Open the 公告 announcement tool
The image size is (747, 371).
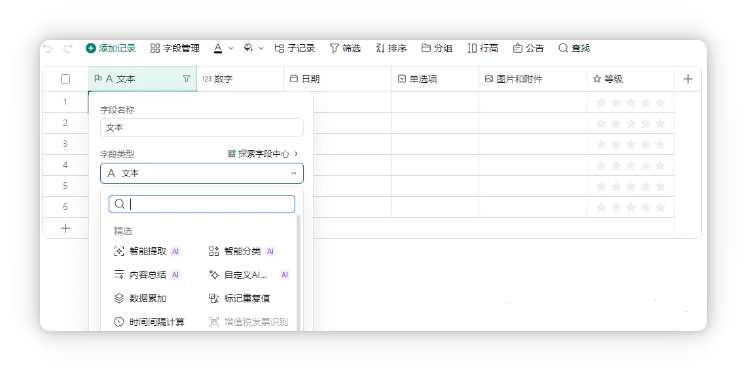tap(528, 48)
